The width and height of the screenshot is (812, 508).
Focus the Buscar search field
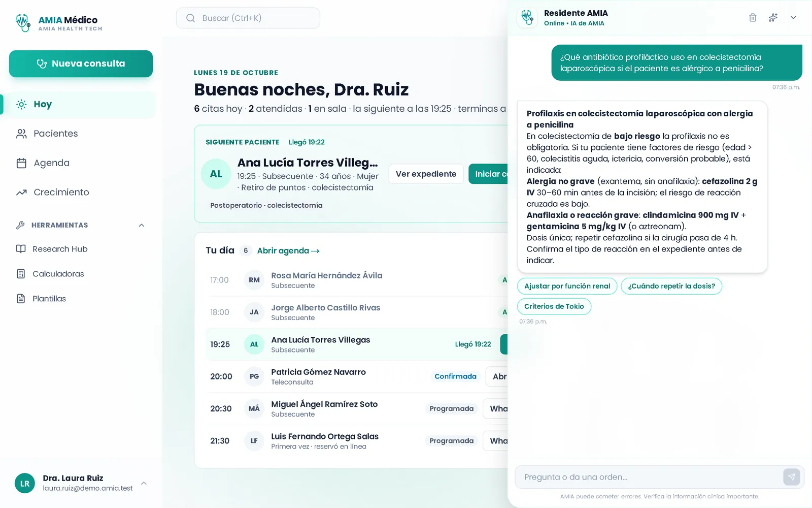[x=248, y=18]
